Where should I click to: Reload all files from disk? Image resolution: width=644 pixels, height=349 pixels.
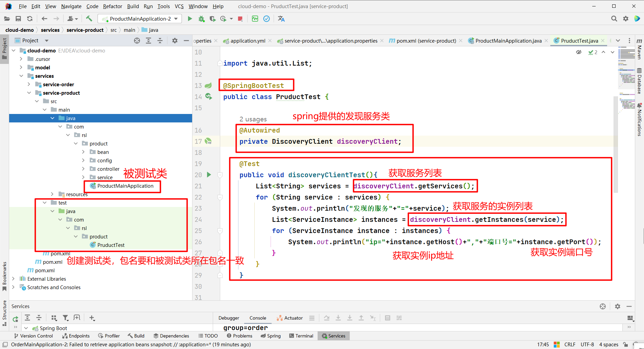(30, 19)
